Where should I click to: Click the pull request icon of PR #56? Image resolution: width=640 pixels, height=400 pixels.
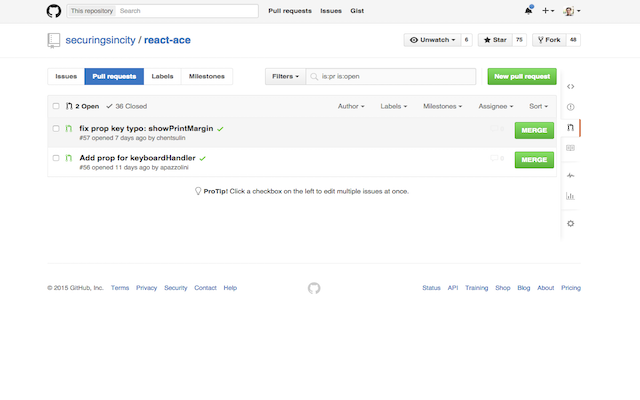click(x=69, y=158)
